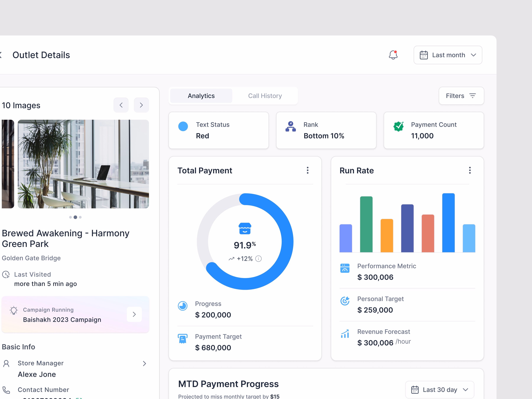This screenshot has width=532, height=399.
Task: Open Run Rate more options menu
Action: (470, 170)
